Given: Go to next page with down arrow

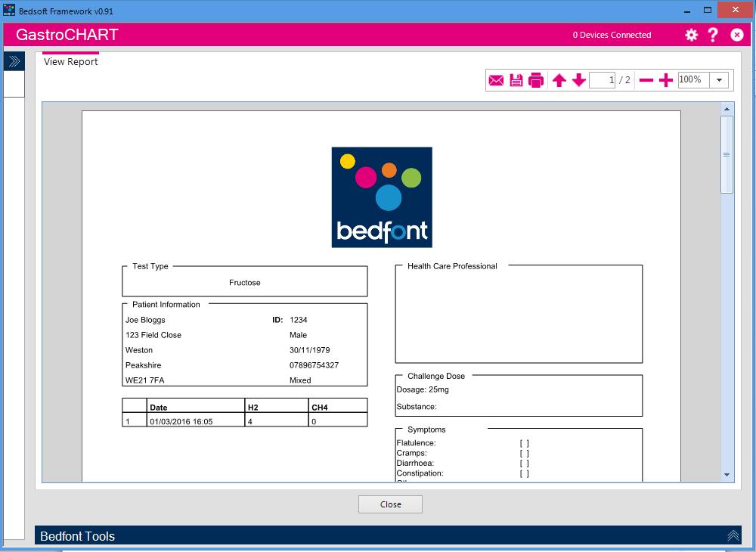Looking at the screenshot, I should tap(579, 80).
